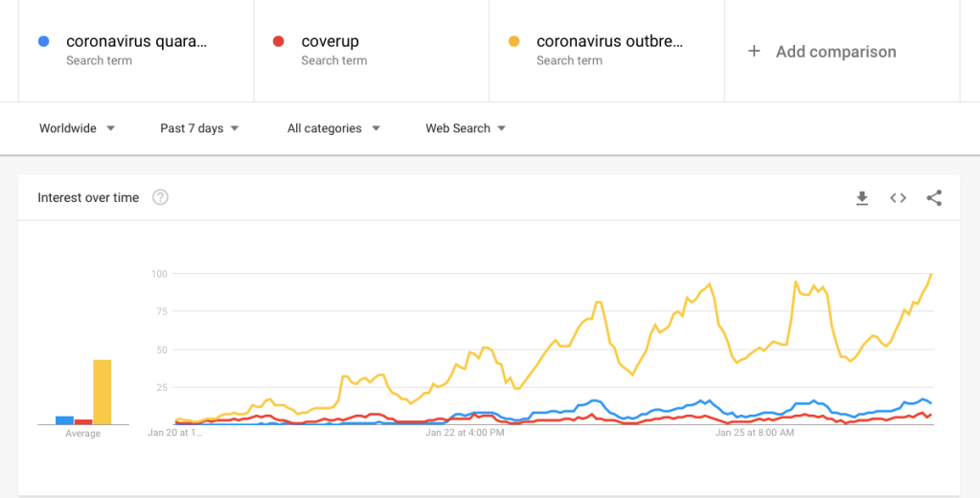Image resolution: width=980 pixels, height=498 pixels.
Task: Click the Jan 22 at 4:00 PM axis label
Action: [x=465, y=433]
